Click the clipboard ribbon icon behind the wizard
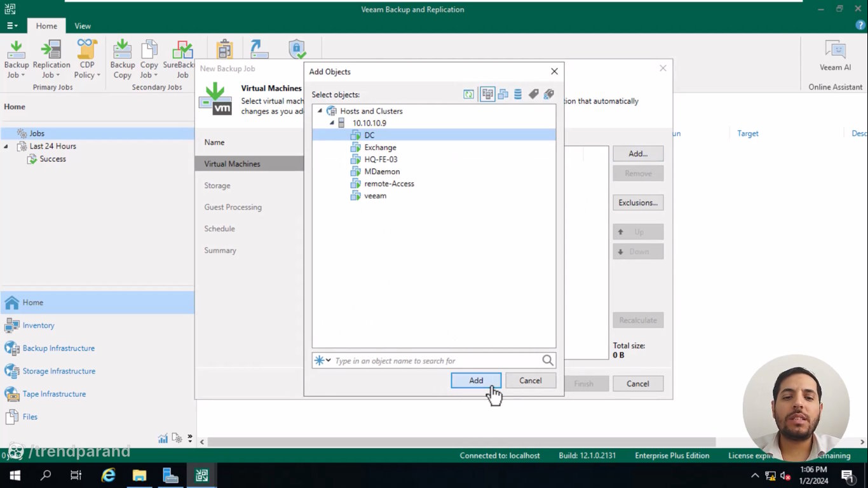The height and width of the screenshot is (488, 868). click(224, 50)
